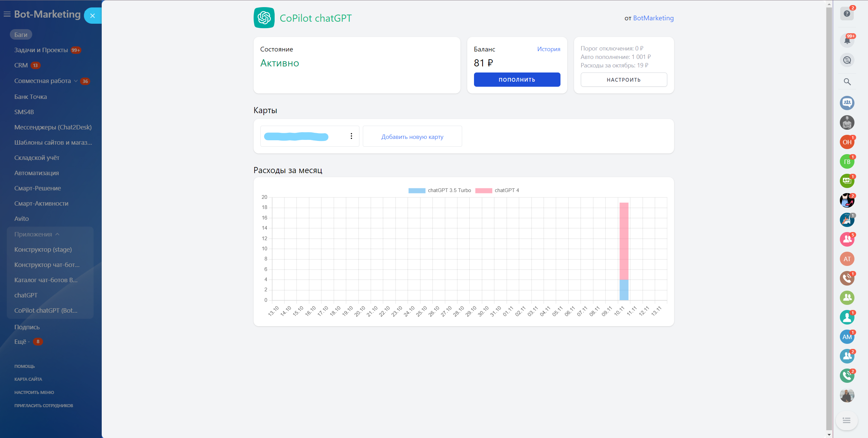Screen dimensions: 868x438
Task: Open notifications bell icon
Action: point(847,41)
